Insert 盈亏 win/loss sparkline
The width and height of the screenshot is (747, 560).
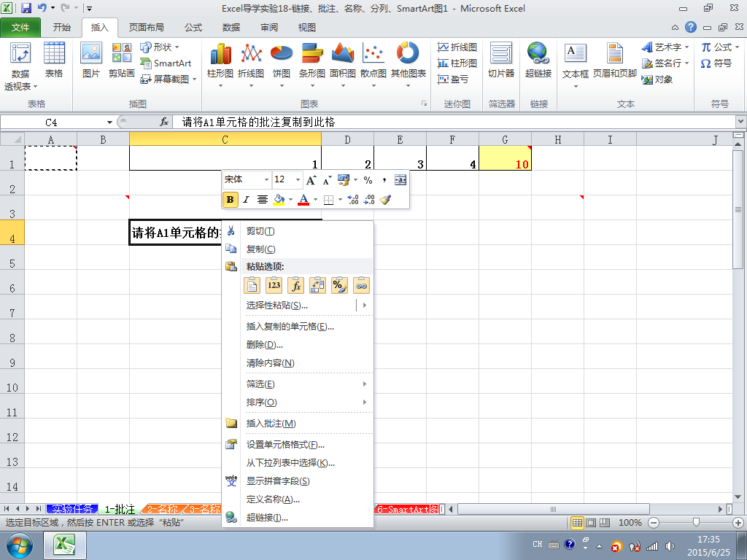click(x=453, y=79)
